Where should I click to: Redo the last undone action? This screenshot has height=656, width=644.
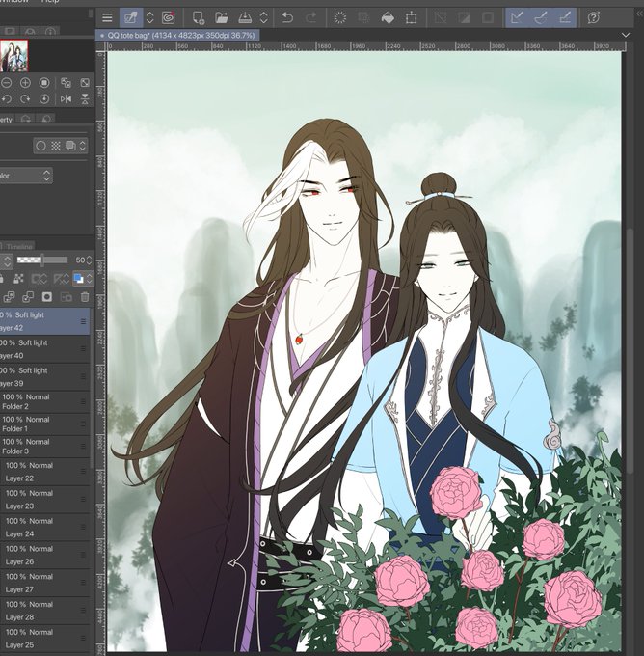click(x=311, y=17)
